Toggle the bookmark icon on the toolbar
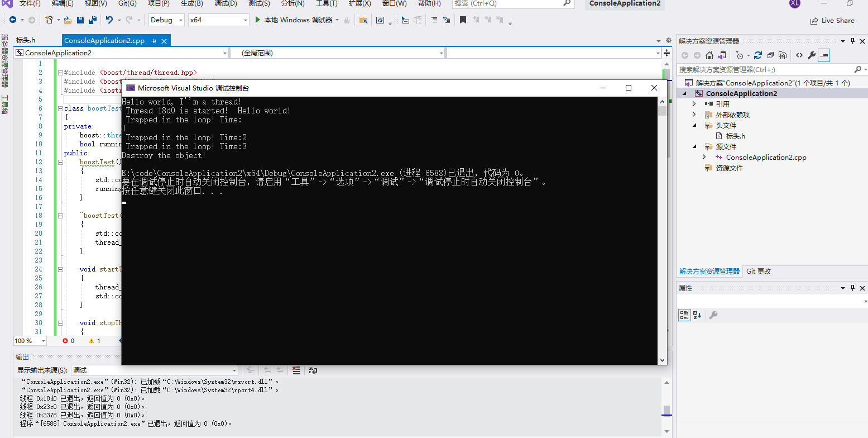The height and width of the screenshot is (438, 868). [x=462, y=20]
